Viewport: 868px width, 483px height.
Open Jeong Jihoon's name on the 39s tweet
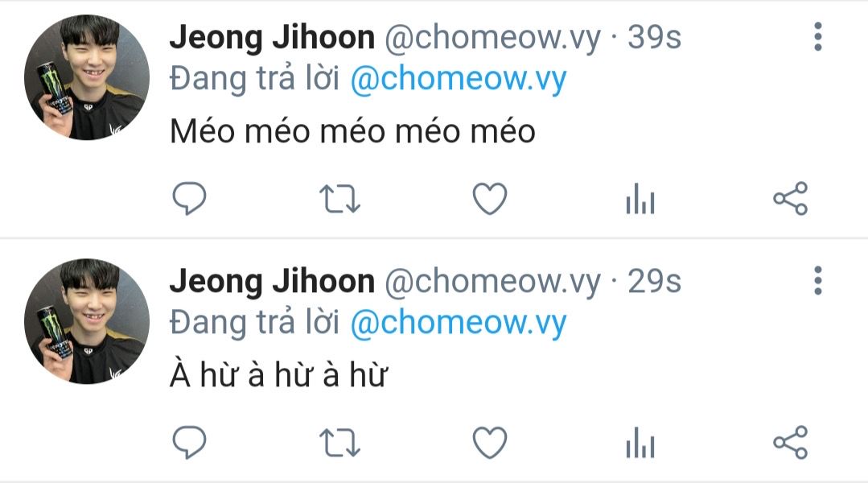click(273, 38)
